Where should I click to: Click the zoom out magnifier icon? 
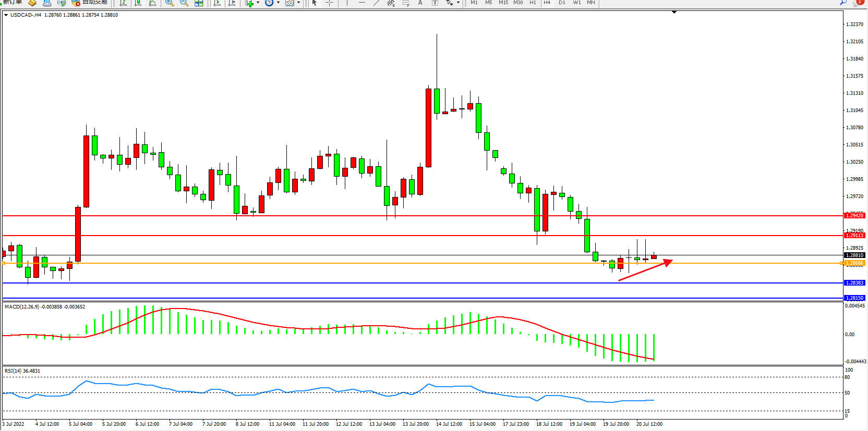184,3
